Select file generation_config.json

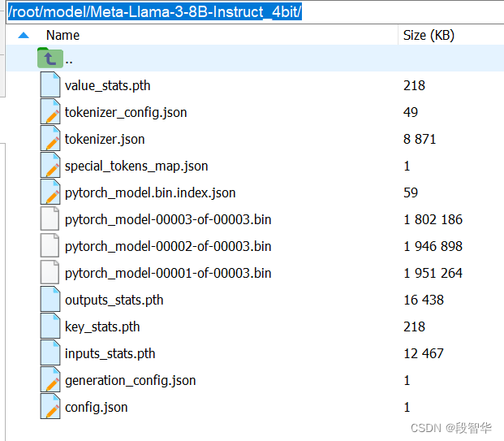(x=130, y=381)
